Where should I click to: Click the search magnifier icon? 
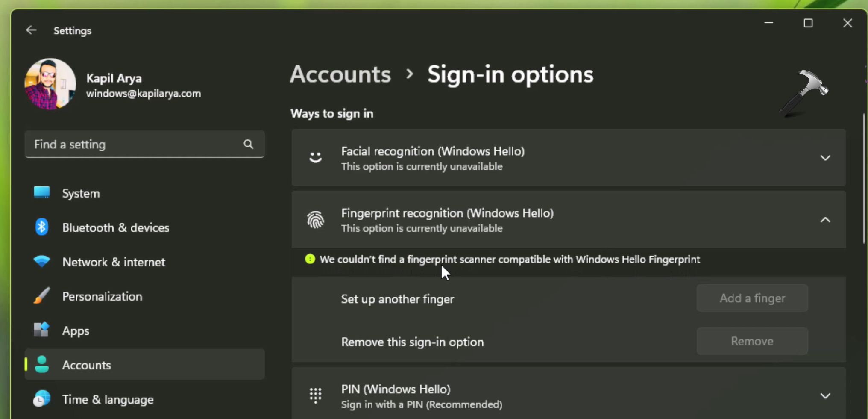(248, 144)
